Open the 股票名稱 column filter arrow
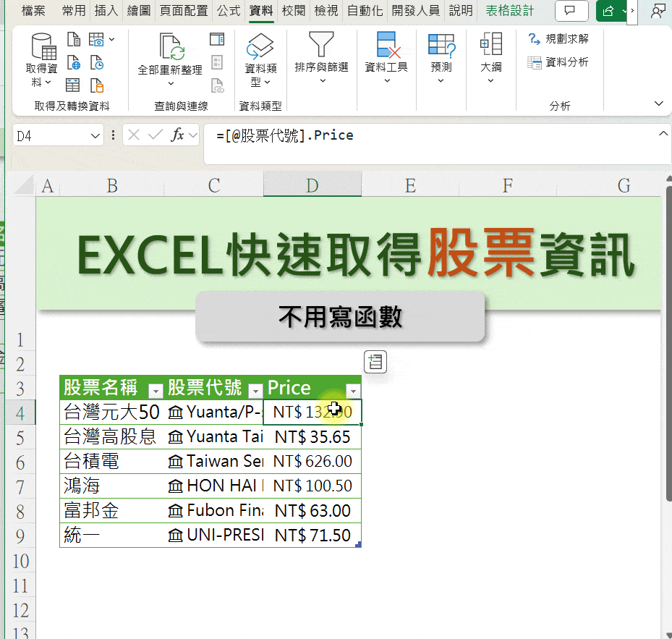This screenshot has width=672, height=639. (155, 390)
